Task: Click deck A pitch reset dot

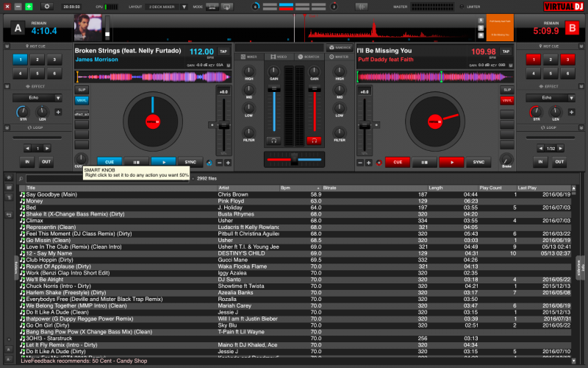Action: 212,125
